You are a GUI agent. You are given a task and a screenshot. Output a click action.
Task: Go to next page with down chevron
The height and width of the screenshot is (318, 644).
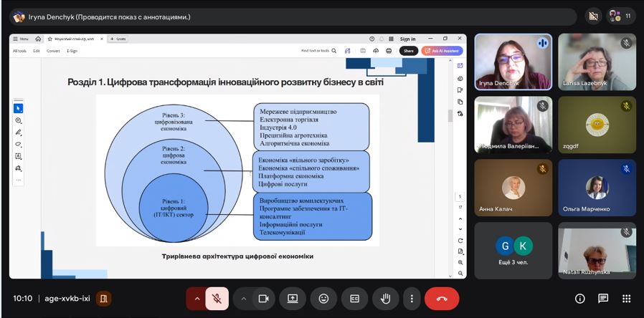[460, 229]
